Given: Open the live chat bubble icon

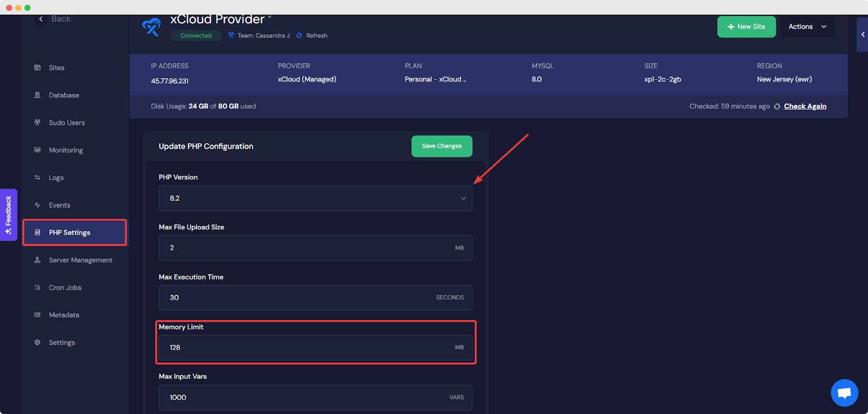Looking at the screenshot, I should tap(844, 393).
